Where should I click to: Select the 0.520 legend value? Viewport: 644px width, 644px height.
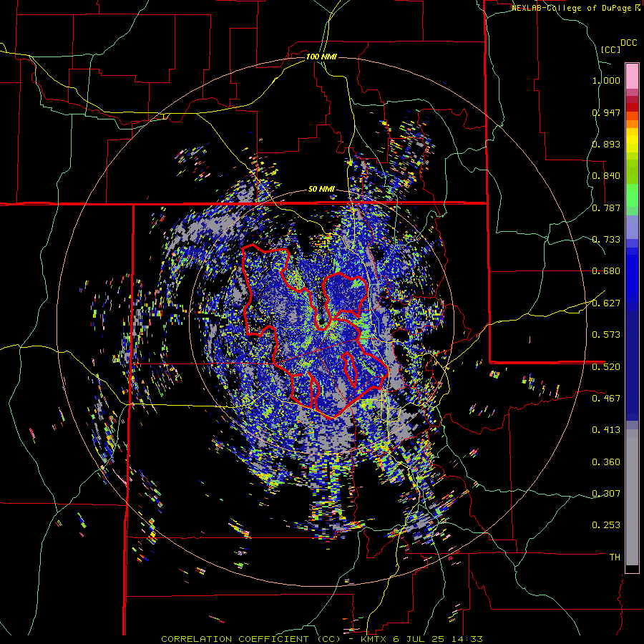point(606,367)
